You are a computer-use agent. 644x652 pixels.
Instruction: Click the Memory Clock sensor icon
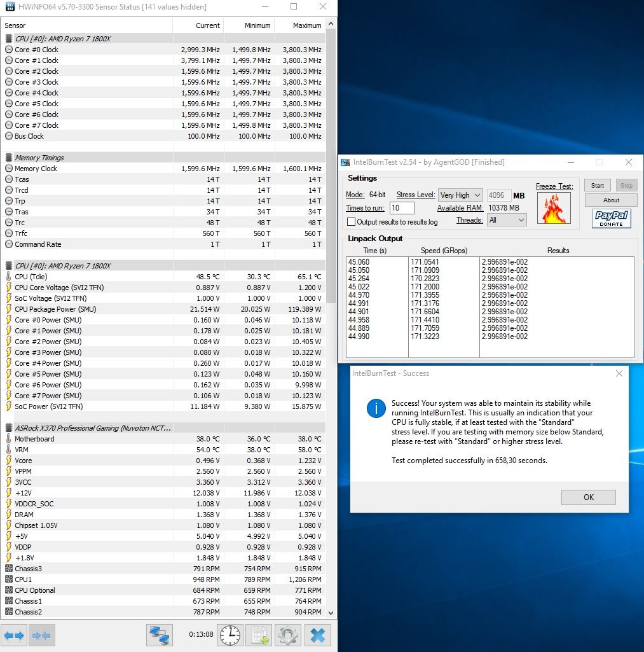coord(9,169)
